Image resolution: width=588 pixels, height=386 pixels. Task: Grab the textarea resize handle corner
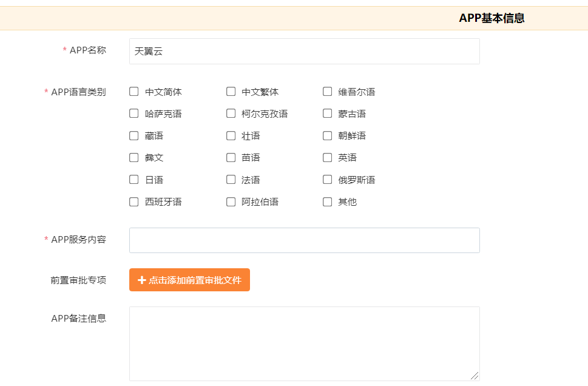pos(475,376)
